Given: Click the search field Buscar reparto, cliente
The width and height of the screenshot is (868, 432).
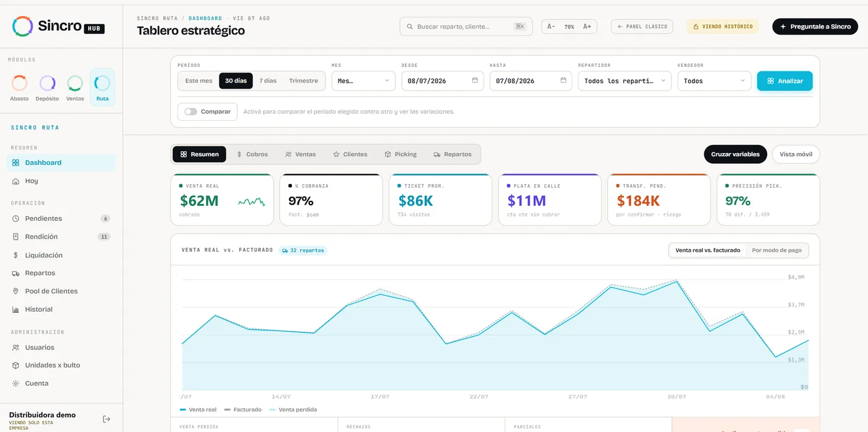Looking at the screenshot, I should click(466, 27).
